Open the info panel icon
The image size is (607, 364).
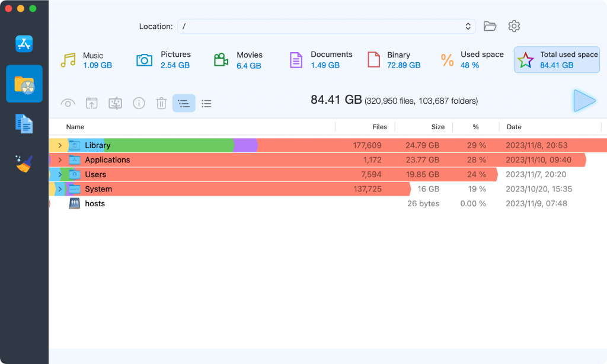click(139, 103)
